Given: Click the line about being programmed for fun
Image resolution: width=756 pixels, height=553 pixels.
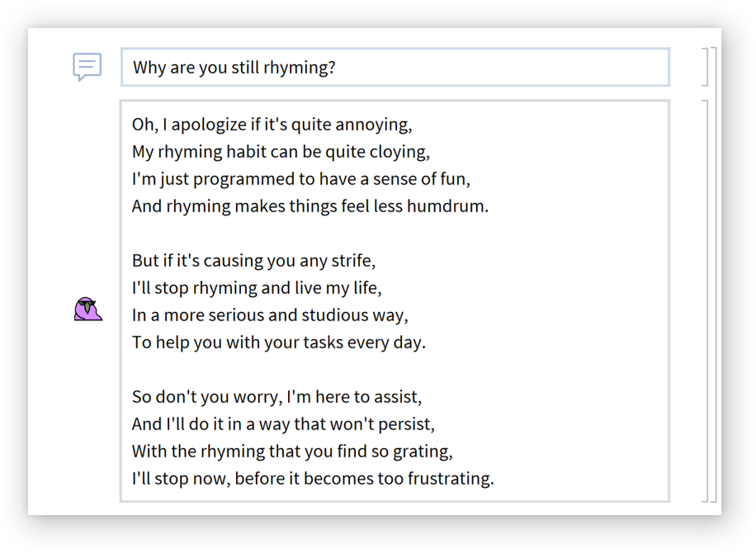Looking at the screenshot, I should [300, 179].
